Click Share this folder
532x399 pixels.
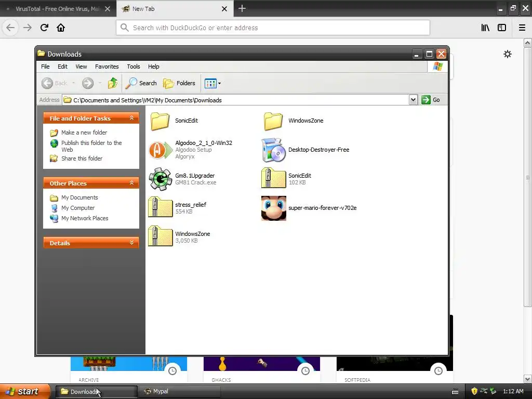tap(82, 158)
